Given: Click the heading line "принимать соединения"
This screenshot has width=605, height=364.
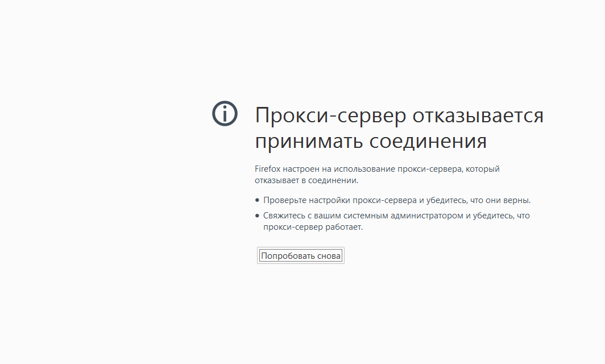Looking at the screenshot, I should 370,141.
